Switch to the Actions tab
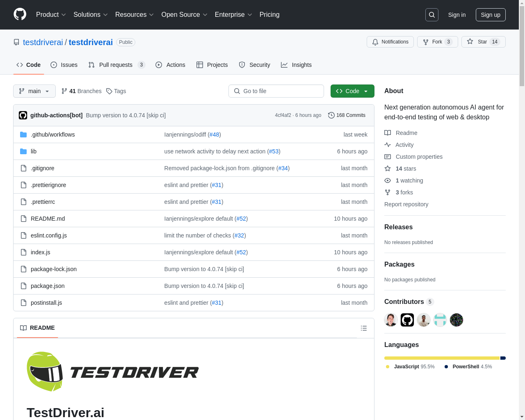 click(170, 65)
